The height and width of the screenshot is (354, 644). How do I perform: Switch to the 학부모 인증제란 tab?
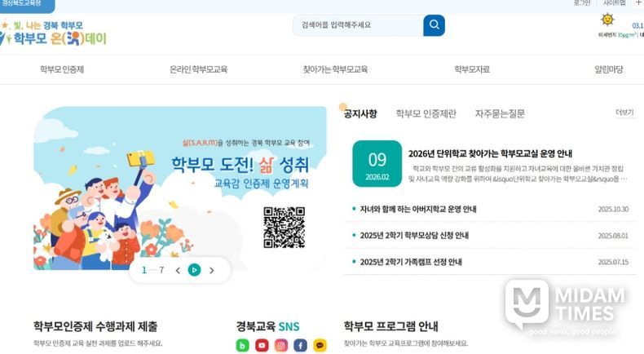pyautogui.click(x=426, y=114)
